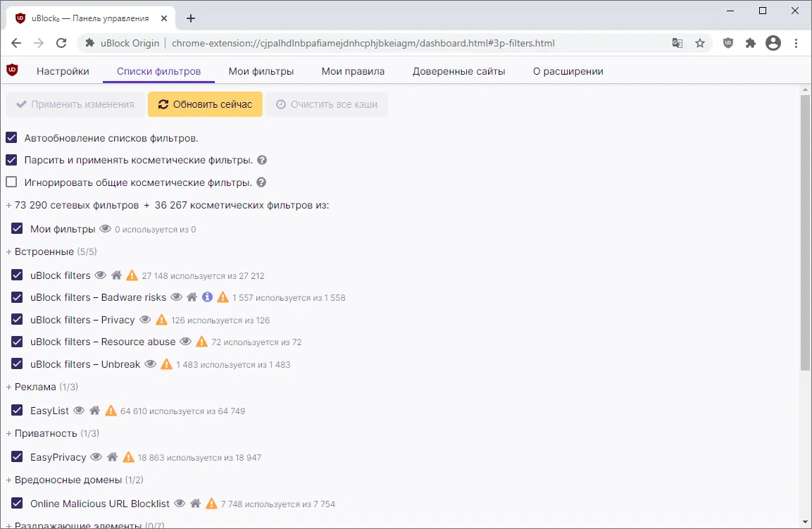Image resolution: width=812 pixels, height=529 pixels.
Task: Click warning triangle for uBlock filters – Privacy
Action: tap(161, 320)
